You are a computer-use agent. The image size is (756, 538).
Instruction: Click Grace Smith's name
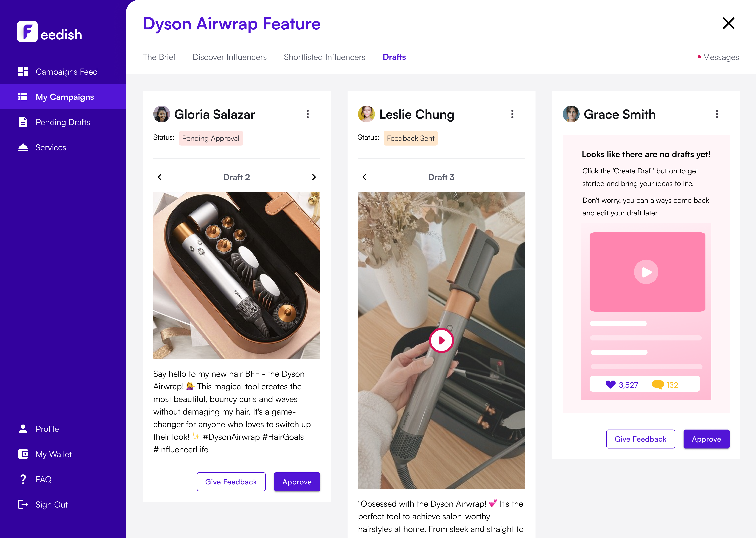[x=619, y=114]
